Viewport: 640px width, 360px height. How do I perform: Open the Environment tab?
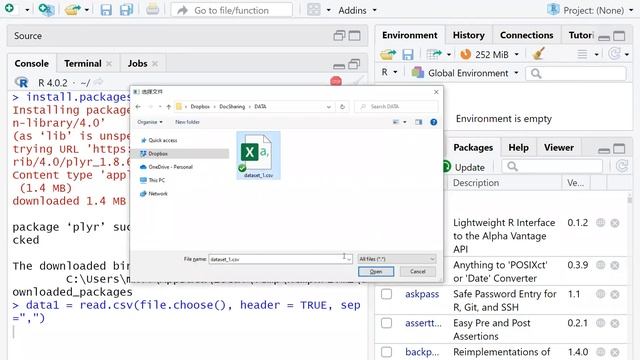410,36
